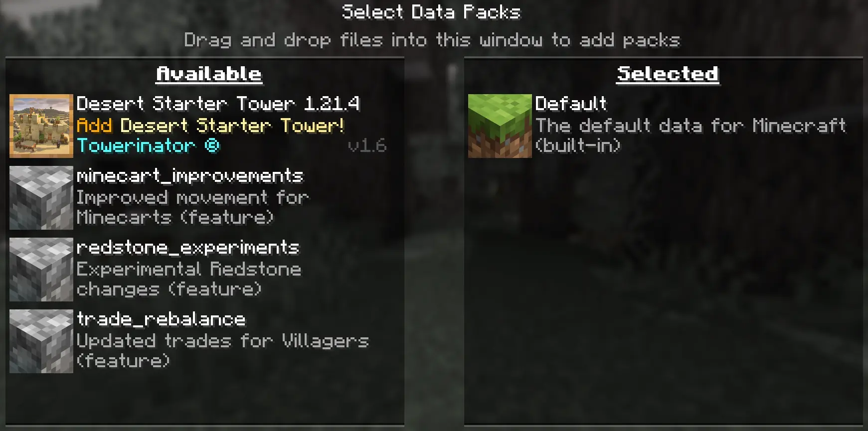Image resolution: width=868 pixels, height=431 pixels.
Task: Click the Towerinator copyright symbol
Action: [212, 146]
